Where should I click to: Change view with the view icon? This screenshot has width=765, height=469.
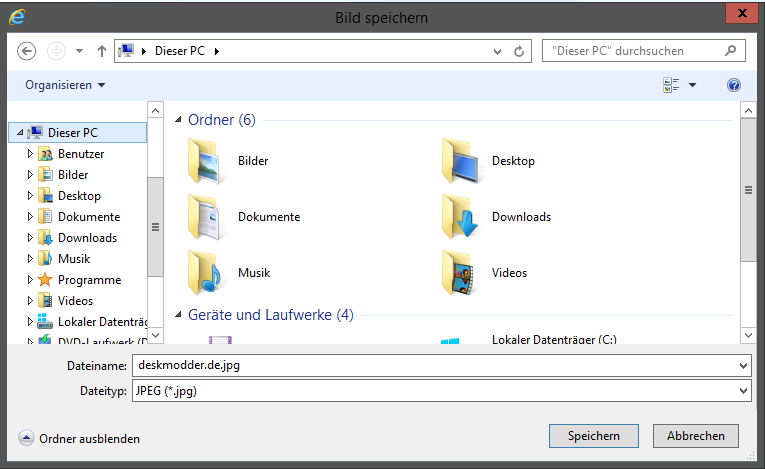(x=671, y=85)
